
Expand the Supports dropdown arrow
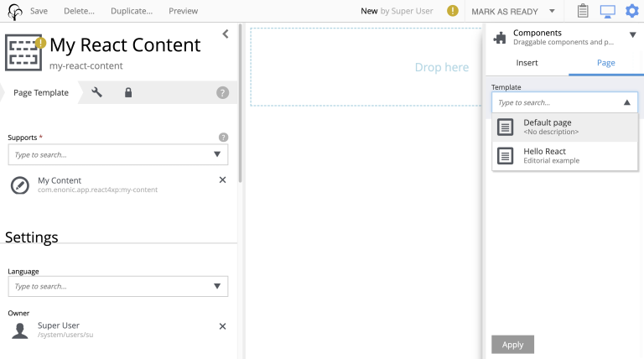[x=217, y=154]
